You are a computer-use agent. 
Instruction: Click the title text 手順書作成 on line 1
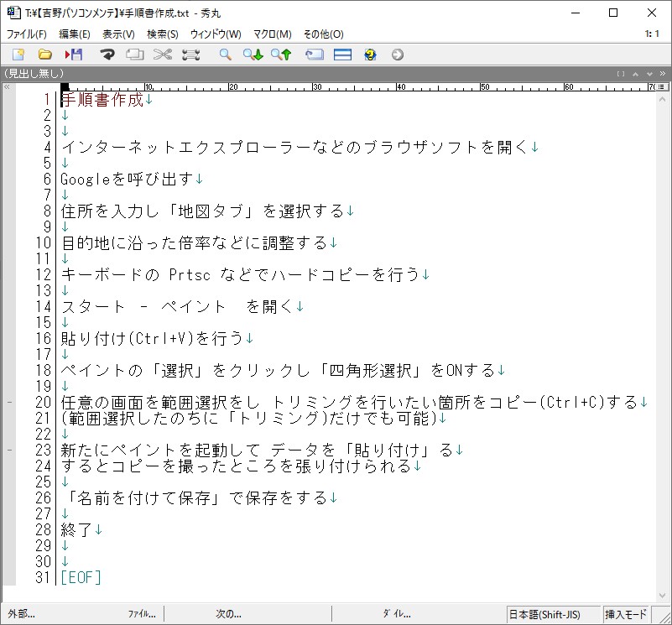pos(102,100)
